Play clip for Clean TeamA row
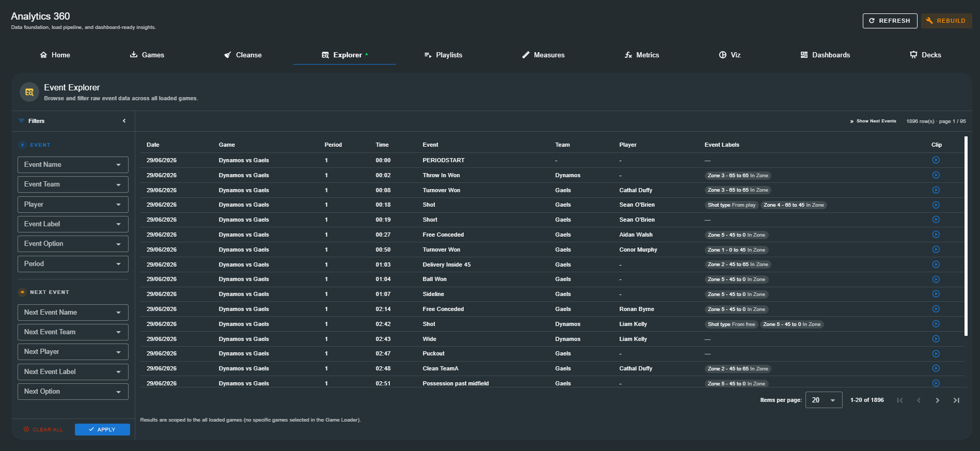 936,368
